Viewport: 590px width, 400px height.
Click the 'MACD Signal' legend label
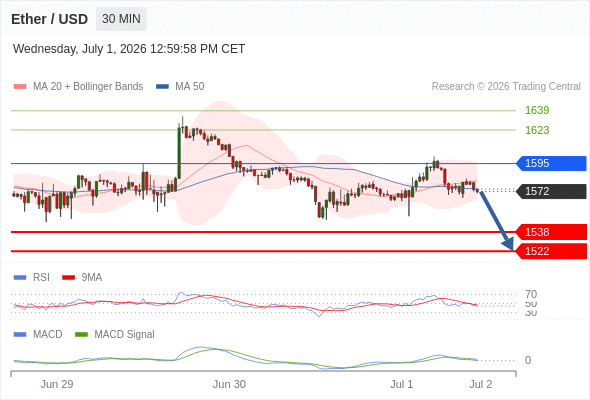[x=125, y=335]
